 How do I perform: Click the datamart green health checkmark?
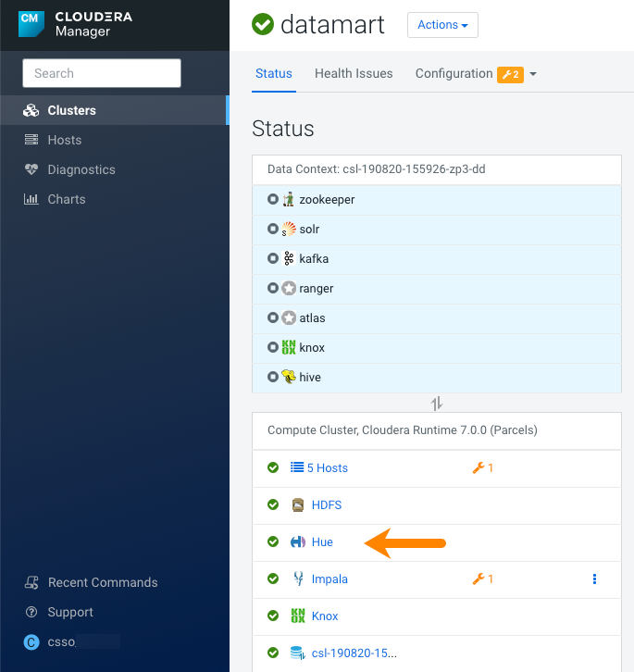(263, 24)
